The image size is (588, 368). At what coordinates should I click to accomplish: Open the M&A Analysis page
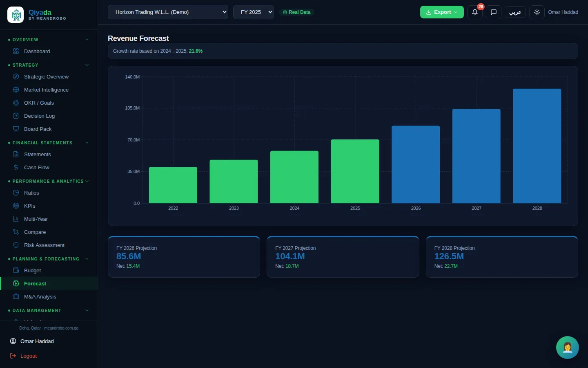point(49,296)
